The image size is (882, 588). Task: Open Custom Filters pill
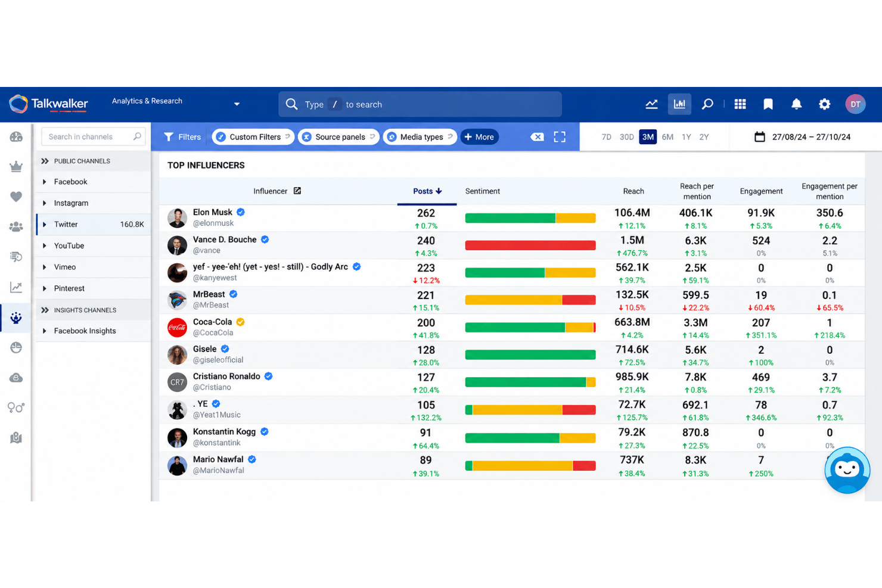[253, 137]
